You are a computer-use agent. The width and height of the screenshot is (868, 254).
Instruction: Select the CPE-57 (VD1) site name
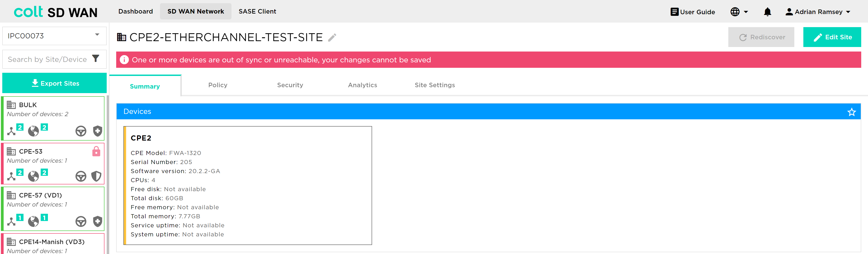click(x=40, y=195)
